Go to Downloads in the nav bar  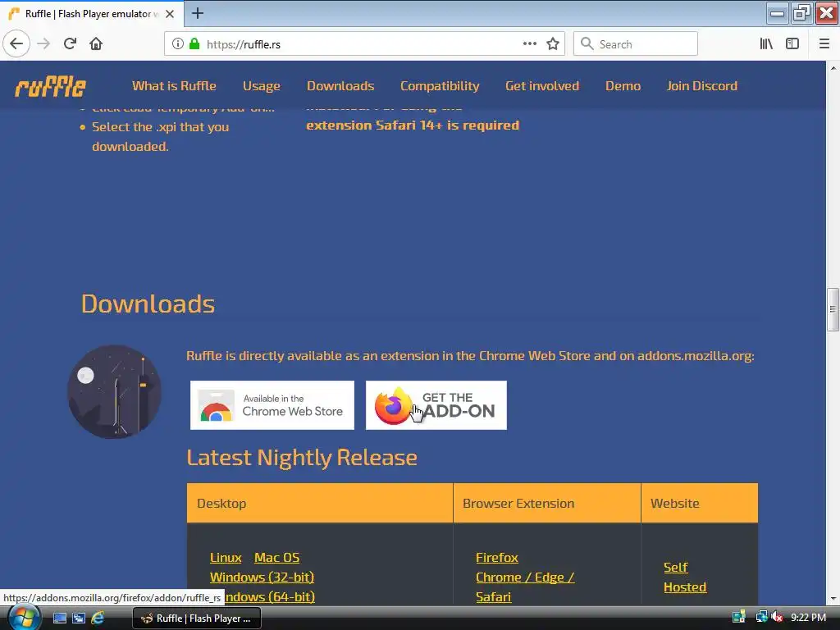(x=340, y=85)
